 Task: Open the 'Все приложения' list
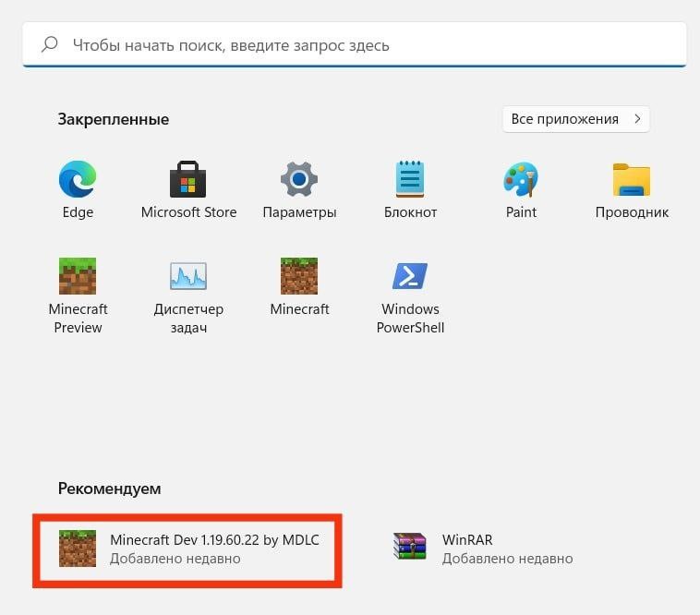pos(565,119)
